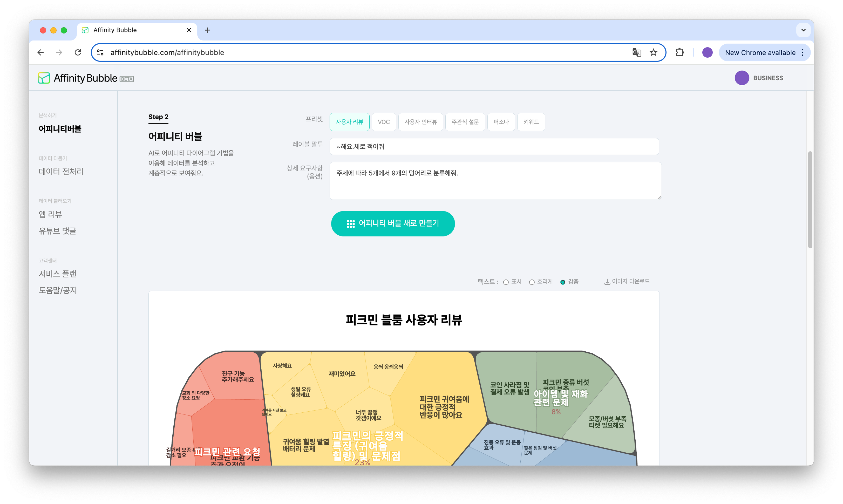Select the 흐리게 text radio button

tap(532, 282)
